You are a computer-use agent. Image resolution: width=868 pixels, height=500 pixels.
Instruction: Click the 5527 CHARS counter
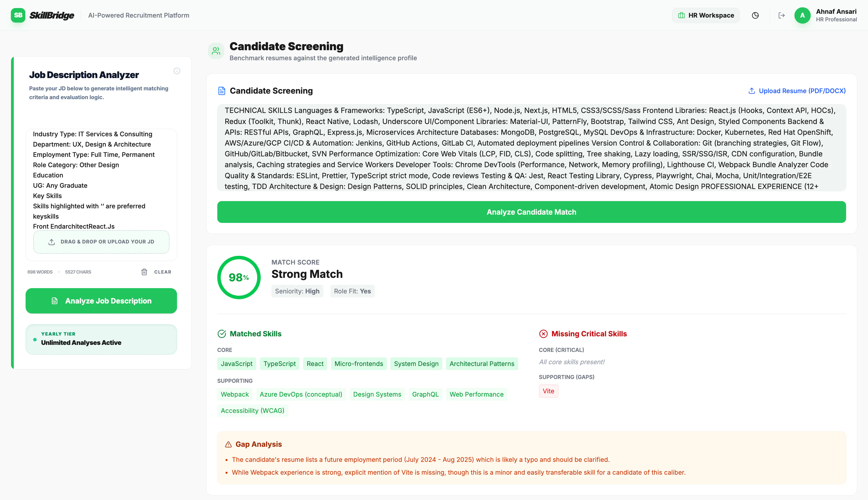[78, 272]
